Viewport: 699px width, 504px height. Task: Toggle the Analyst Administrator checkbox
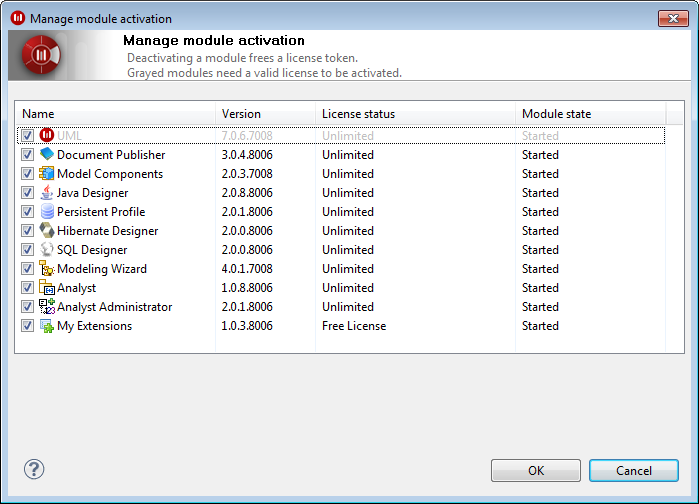pos(27,307)
